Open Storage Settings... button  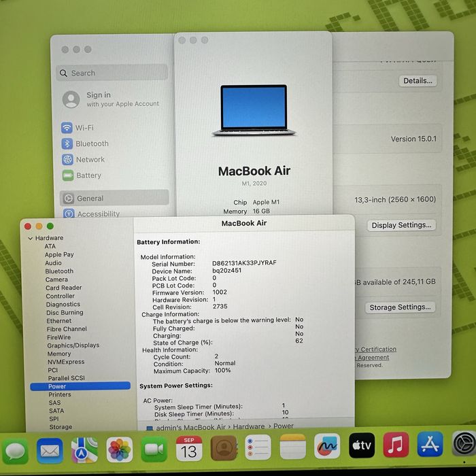400,307
